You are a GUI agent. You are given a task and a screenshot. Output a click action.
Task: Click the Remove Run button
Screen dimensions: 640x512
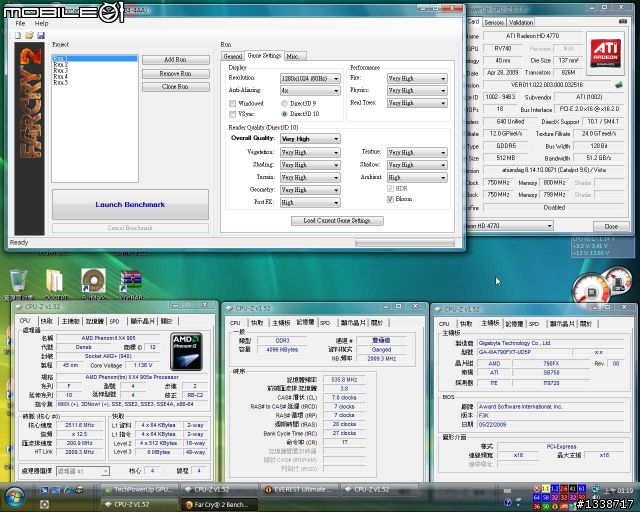[176, 73]
